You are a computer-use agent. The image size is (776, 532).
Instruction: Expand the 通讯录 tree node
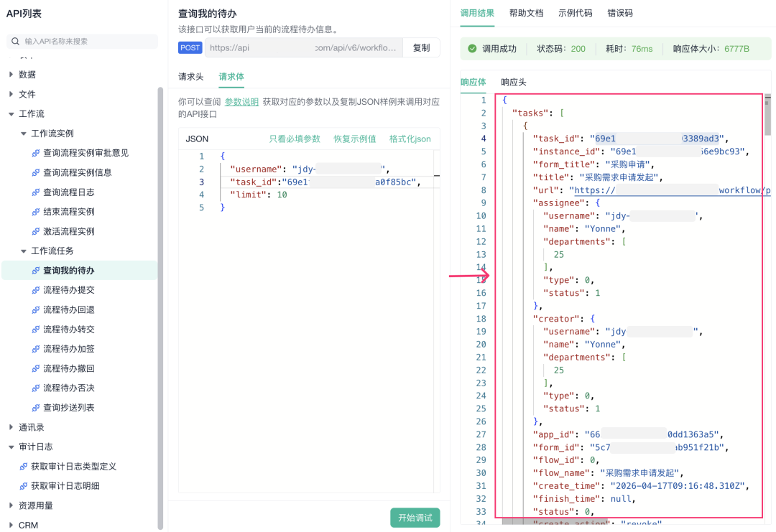click(11, 427)
